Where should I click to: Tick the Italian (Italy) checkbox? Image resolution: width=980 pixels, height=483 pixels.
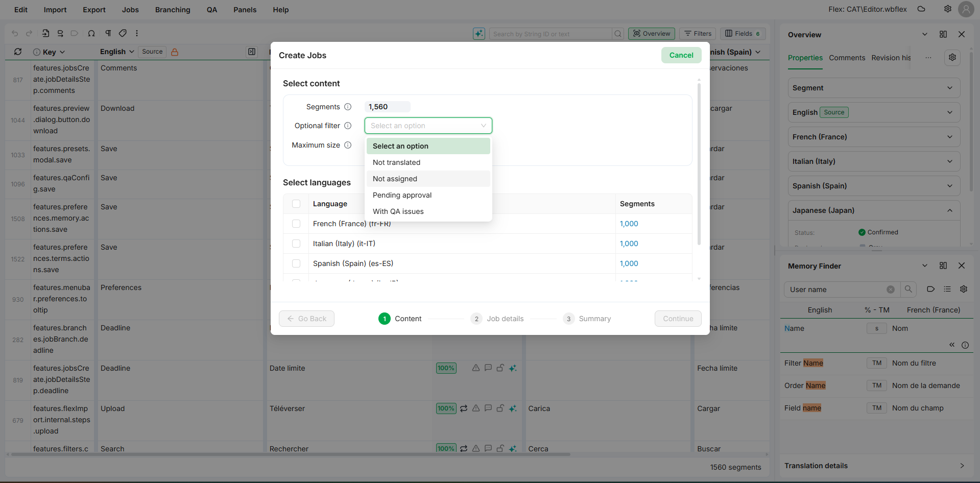point(296,244)
